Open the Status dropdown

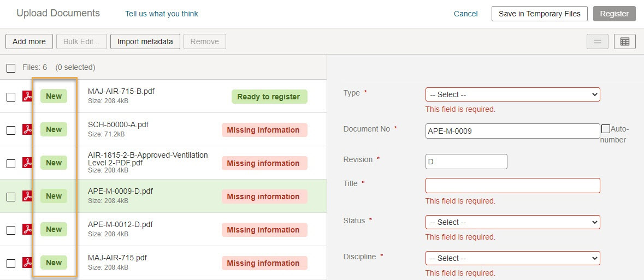(512, 222)
